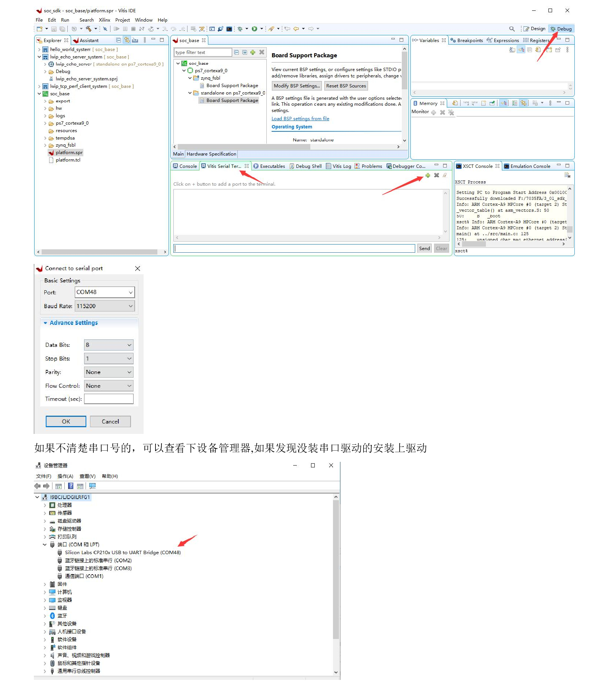Remove the selected memory monitor

click(x=442, y=112)
